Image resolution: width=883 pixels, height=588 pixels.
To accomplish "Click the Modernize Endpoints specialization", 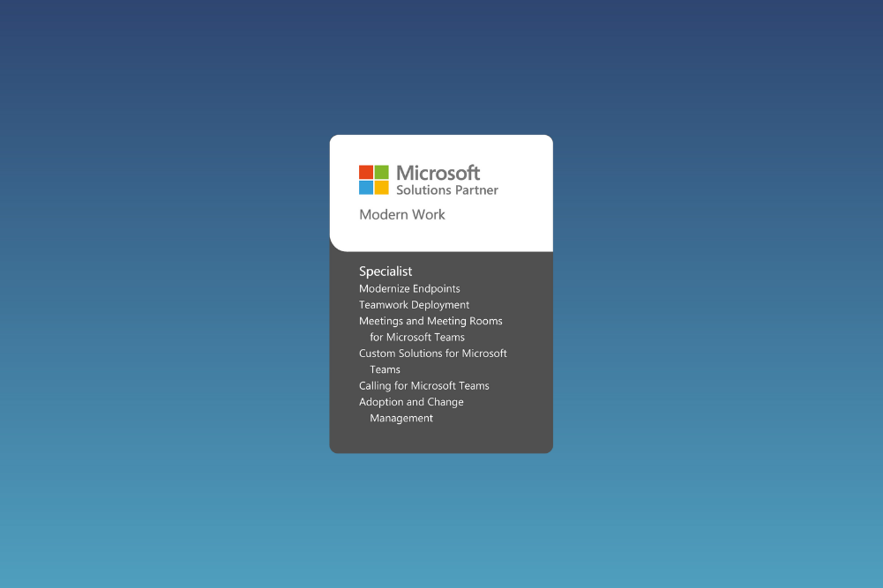I will point(409,288).
